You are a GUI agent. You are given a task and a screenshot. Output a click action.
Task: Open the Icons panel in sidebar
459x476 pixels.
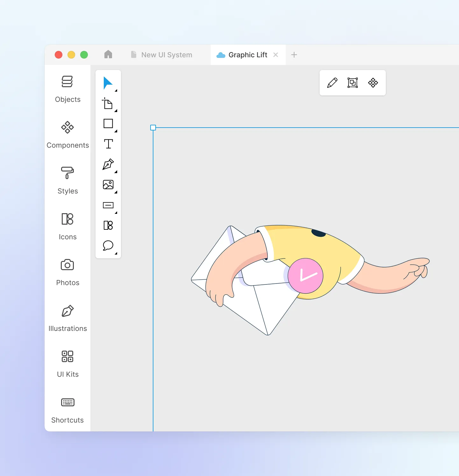click(x=67, y=227)
